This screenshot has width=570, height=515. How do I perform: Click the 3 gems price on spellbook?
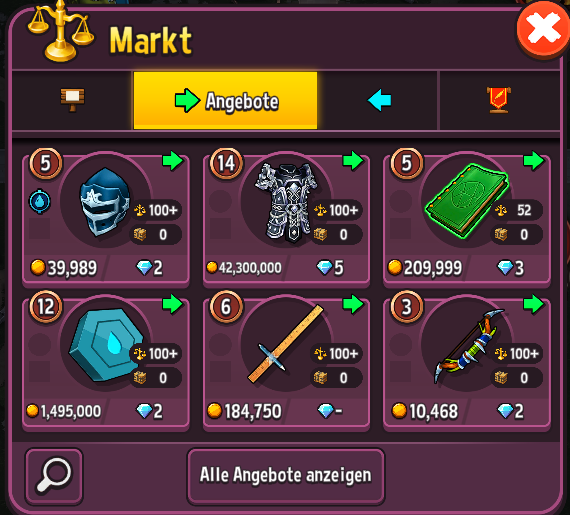[511, 268]
